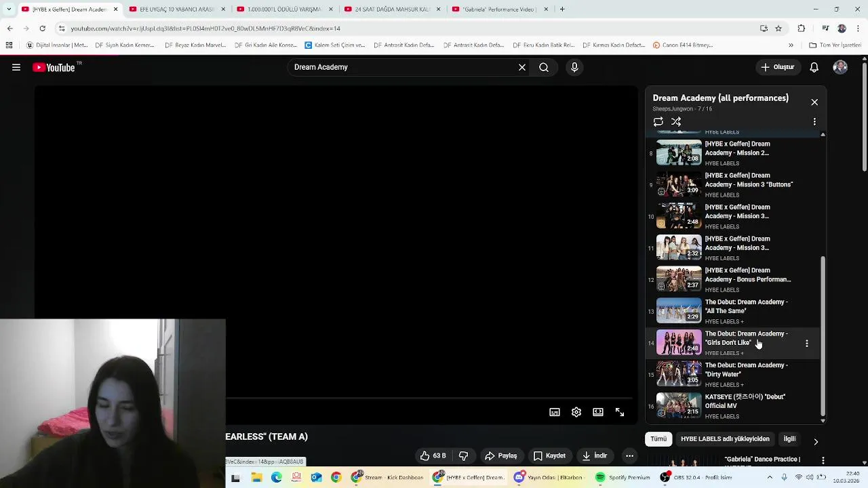
Task: Open options for Girls Don't Like video
Action: [807, 344]
